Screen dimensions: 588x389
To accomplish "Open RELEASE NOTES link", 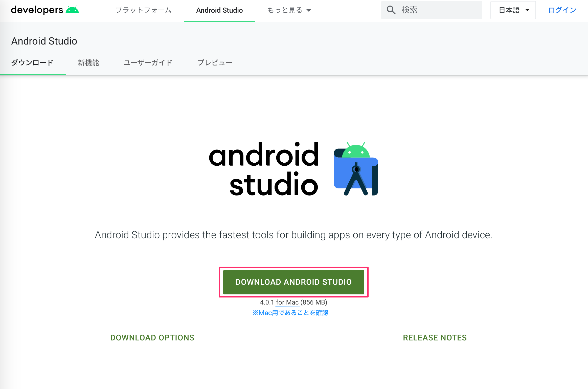I will (x=435, y=338).
